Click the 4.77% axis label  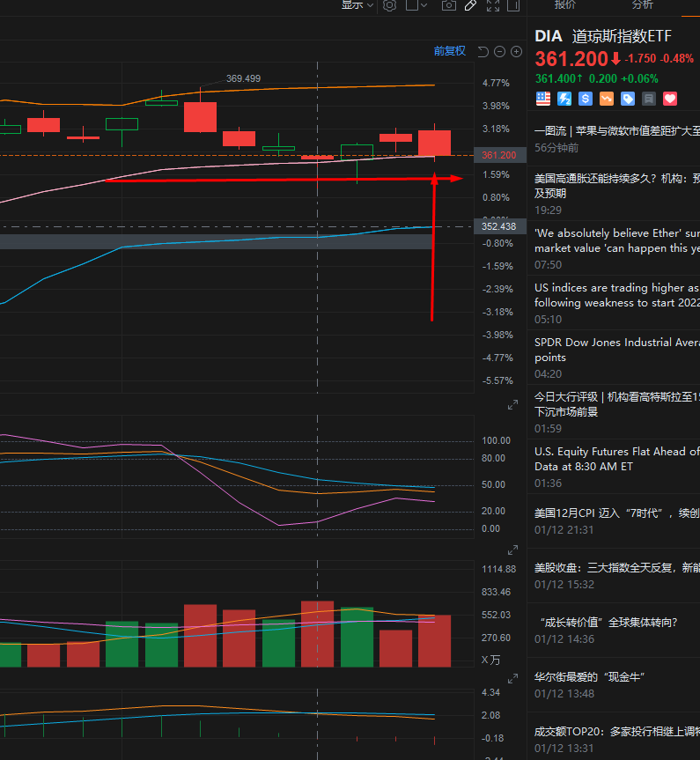tap(496, 83)
